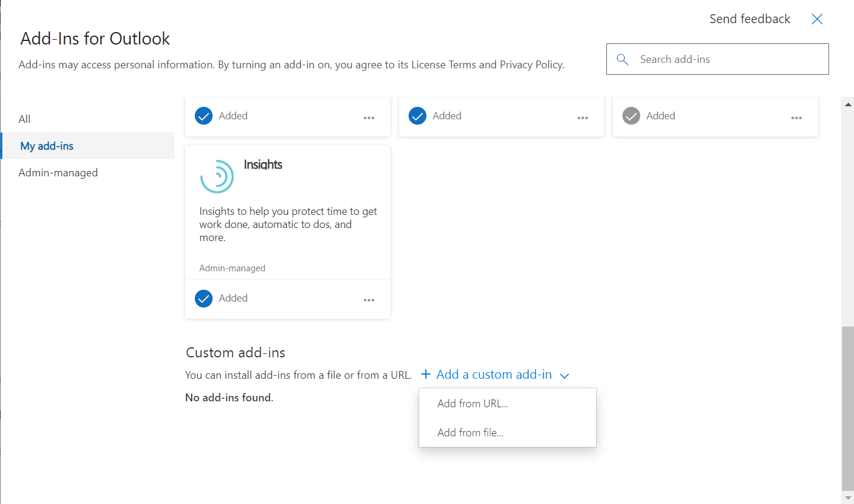Switch to the Admin-managed section
This screenshot has height=504, width=854.
point(58,172)
